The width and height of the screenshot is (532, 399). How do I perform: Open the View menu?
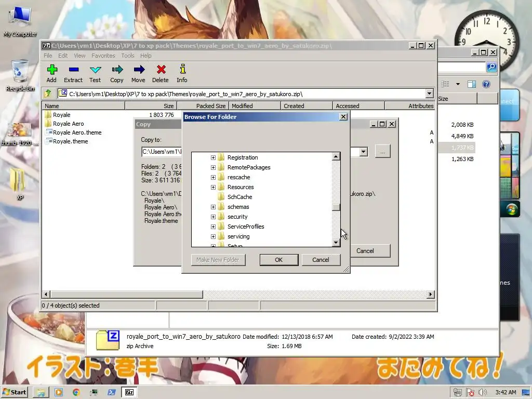point(79,56)
